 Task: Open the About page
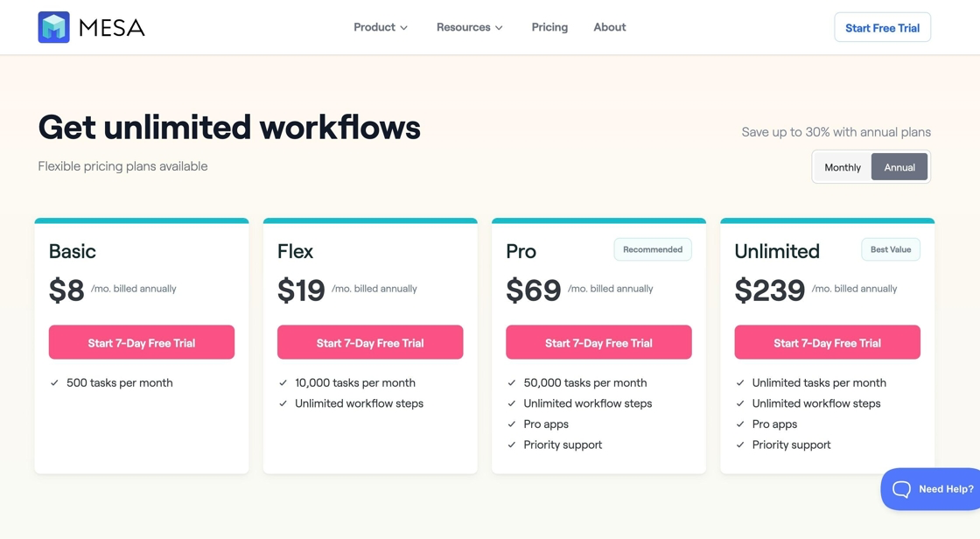[609, 27]
